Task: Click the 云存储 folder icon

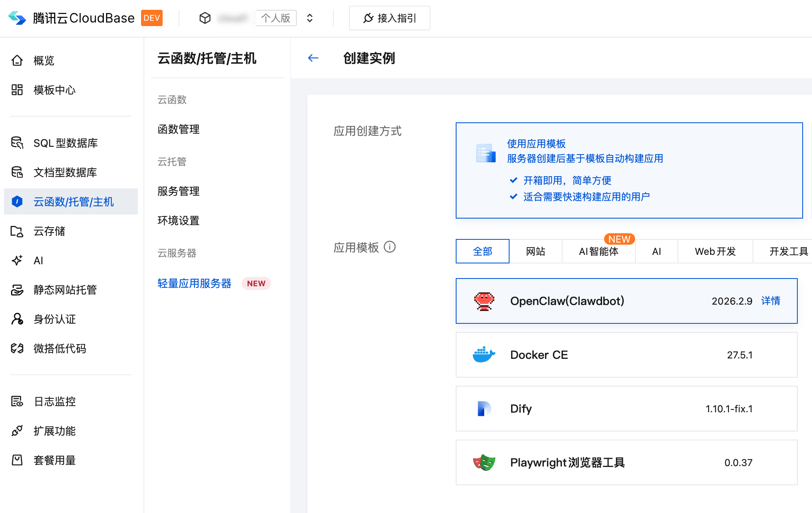Action: coord(17,231)
